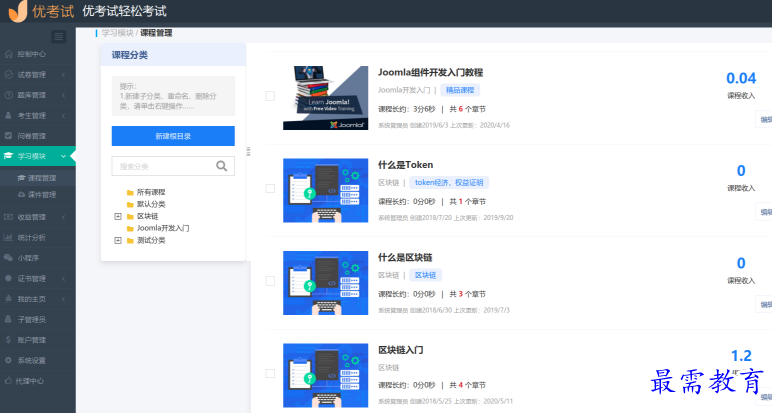Image resolution: width=772 pixels, height=413 pixels.
Task: Toggle the sidebar collapse hamburger icon
Action: [59, 36]
